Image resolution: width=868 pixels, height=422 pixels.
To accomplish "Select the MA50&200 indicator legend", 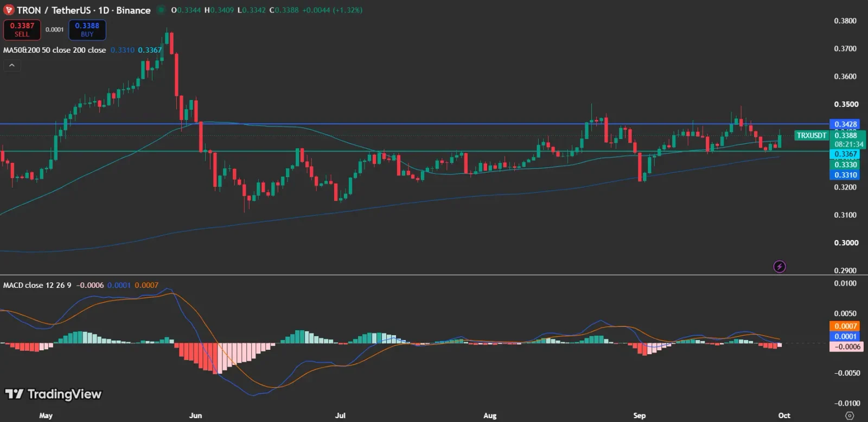I will tap(55, 50).
